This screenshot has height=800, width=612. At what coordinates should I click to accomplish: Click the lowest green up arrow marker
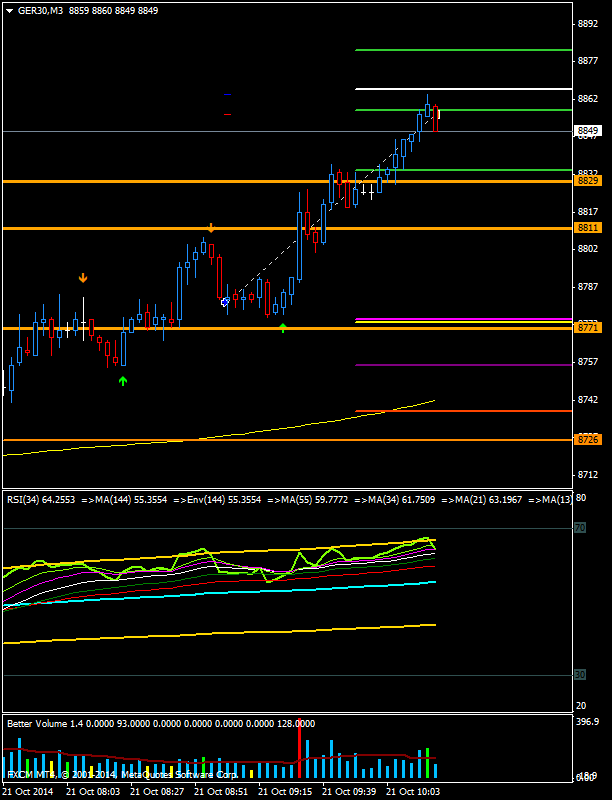point(123,380)
